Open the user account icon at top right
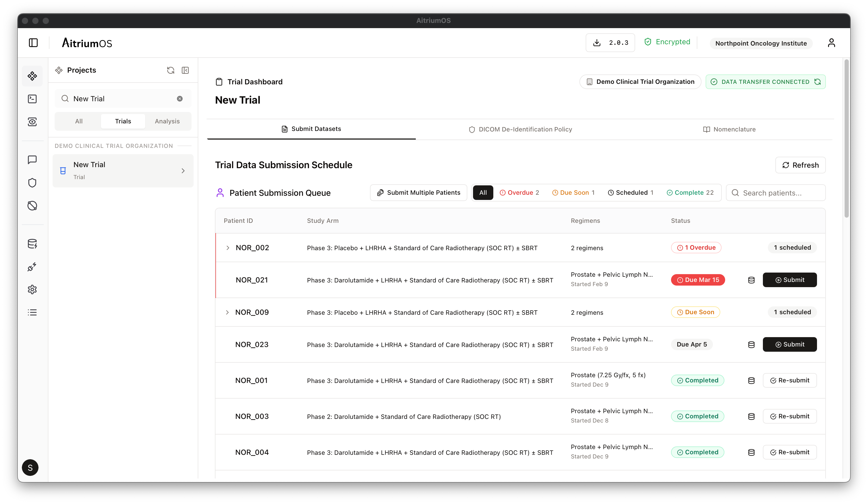The height and width of the screenshot is (504, 868). tap(831, 43)
